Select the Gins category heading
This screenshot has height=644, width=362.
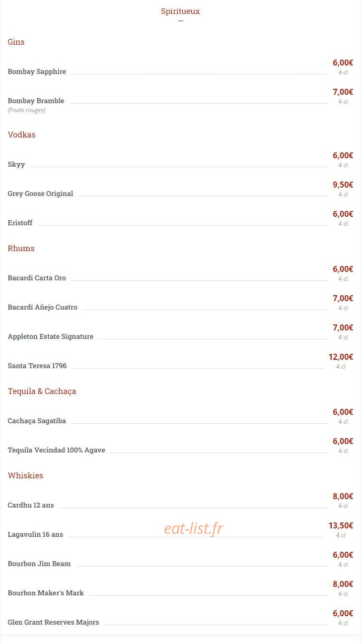click(x=16, y=42)
